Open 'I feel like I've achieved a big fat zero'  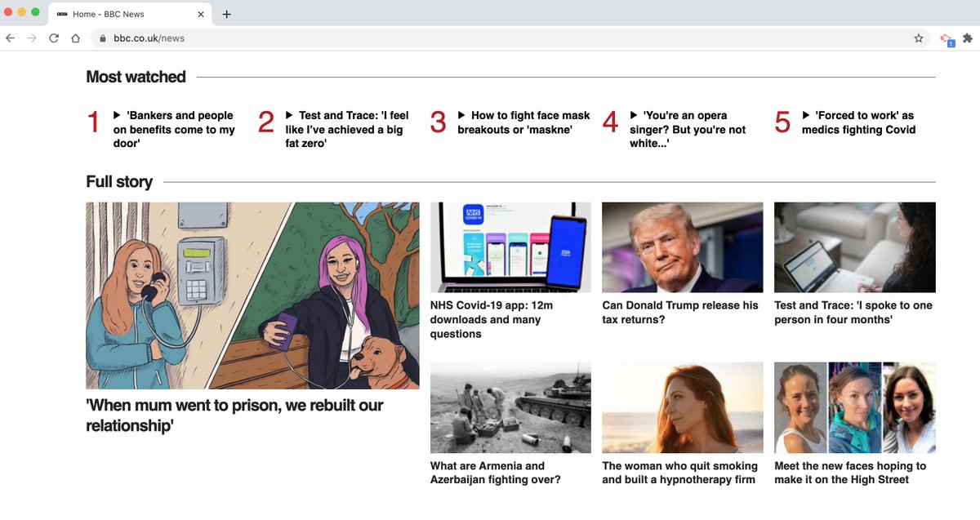(x=347, y=129)
